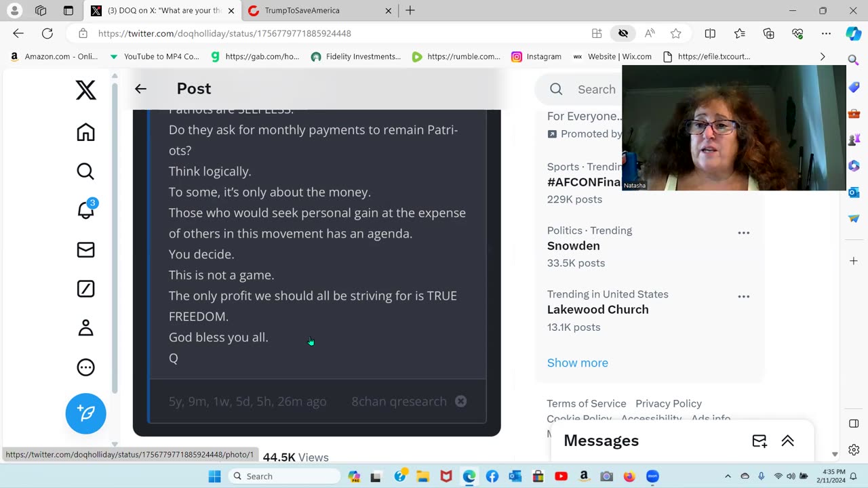
Task: Open Edge workspaces icon
Action: point(41,11)
